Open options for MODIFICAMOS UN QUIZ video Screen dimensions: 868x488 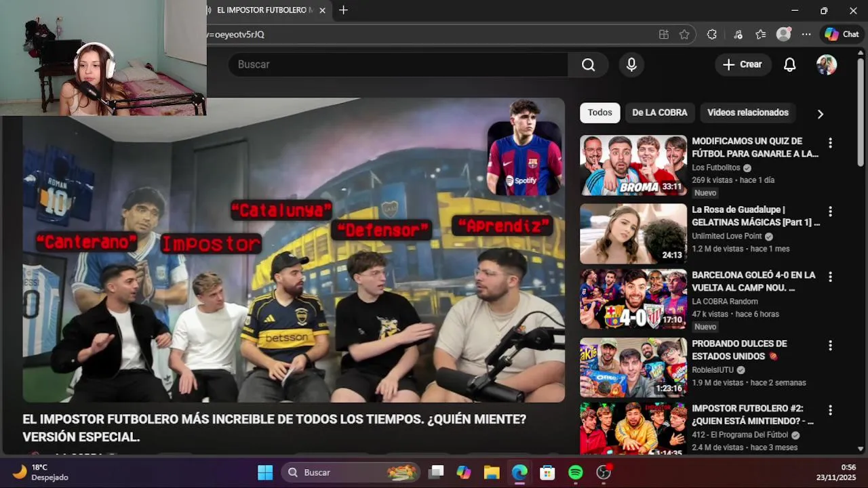pos(830,143)
